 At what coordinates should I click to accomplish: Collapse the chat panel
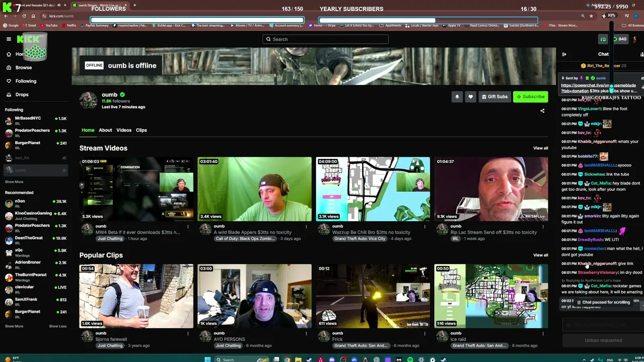pyautogui.click(x=564, y=54)
